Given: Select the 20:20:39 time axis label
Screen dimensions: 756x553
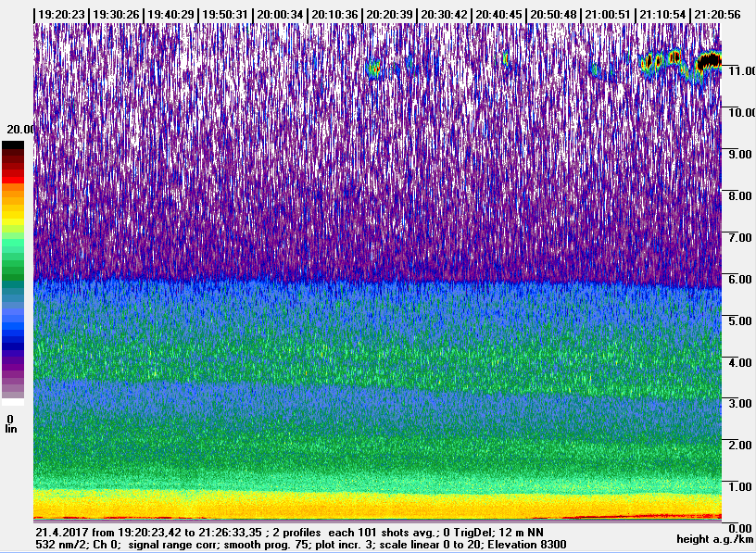Looking at the screenshot, I should (389, 15).
